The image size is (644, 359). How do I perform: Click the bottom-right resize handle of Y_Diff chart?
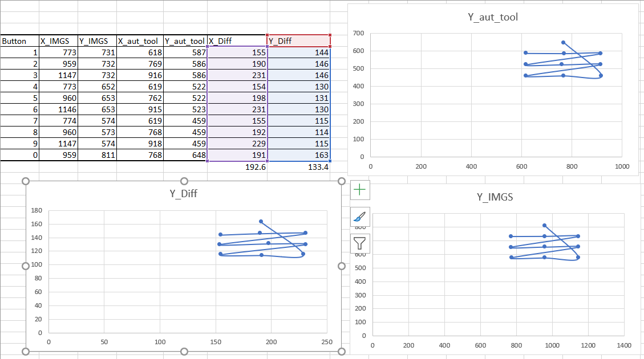[342, 351]
